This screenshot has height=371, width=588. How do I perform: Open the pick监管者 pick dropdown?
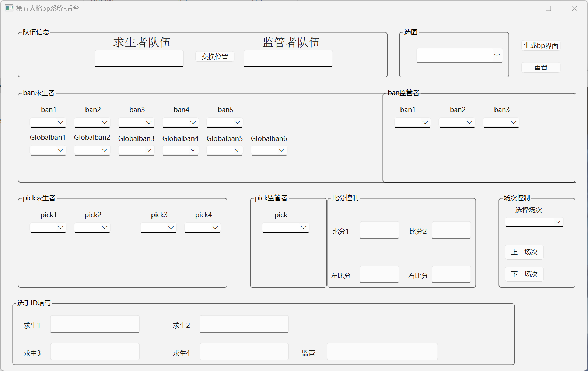pyautogui.click(x=286, y=228)
